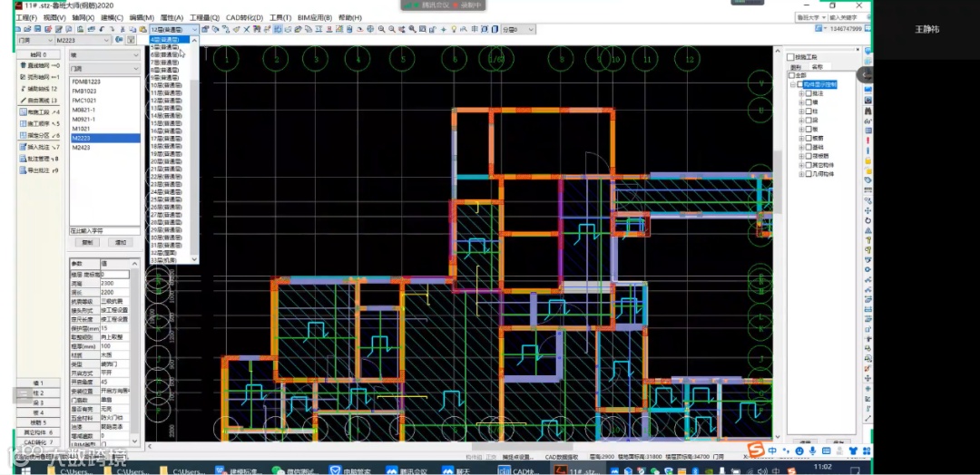Click the 复制 button below component list
The width and height of the screenshot is (980, 475).
coord(87,242)
